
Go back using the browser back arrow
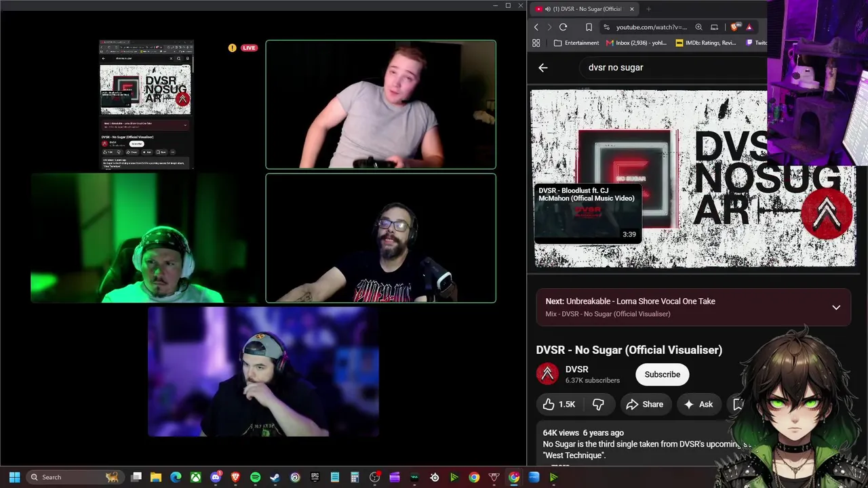[536, 27]
